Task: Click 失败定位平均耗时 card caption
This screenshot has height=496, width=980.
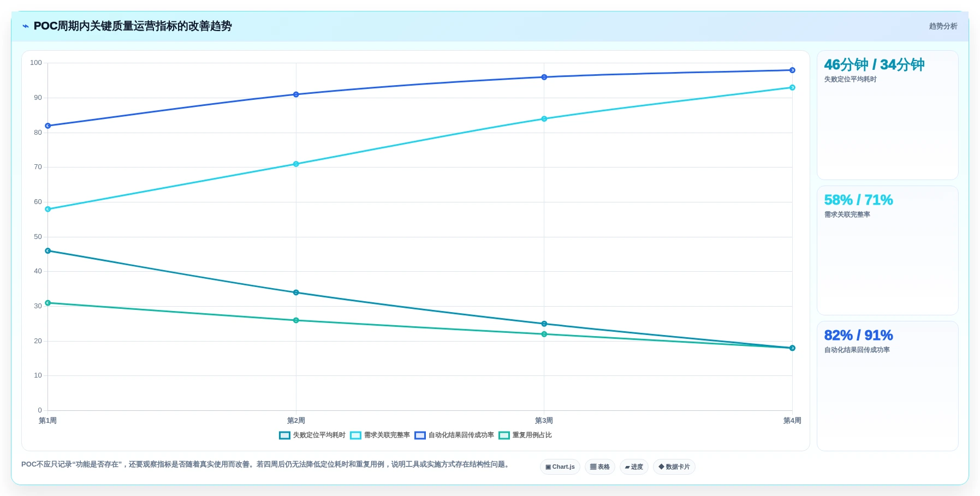Action: pyautogui.click(x=850, y=80)
